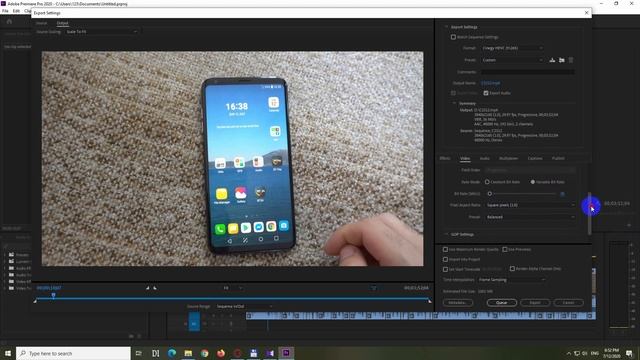Open the Multiplexer tab
The height and width of the screenshot is (360, 640).
coord(508,158)
